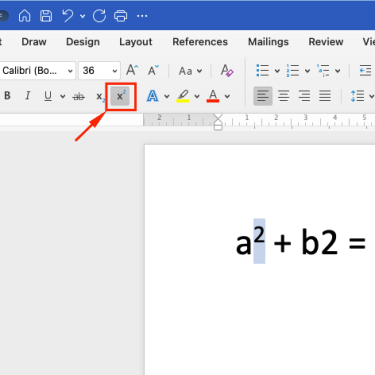Expand the bullet library dropdown arrow
This screenshot has height=375, width=375.
point(277,71)
